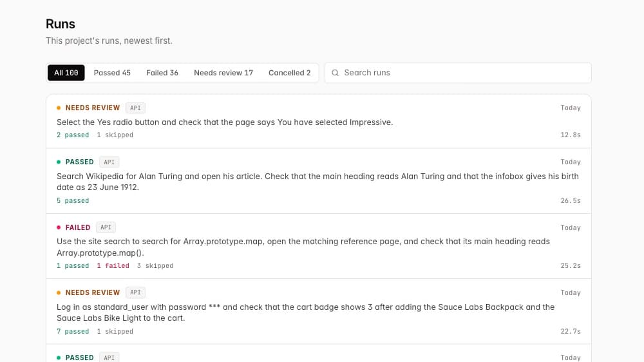Filter by the Cancelled 2 tab
This screenshot has height=362, width=644.
[x=290, y=73]
